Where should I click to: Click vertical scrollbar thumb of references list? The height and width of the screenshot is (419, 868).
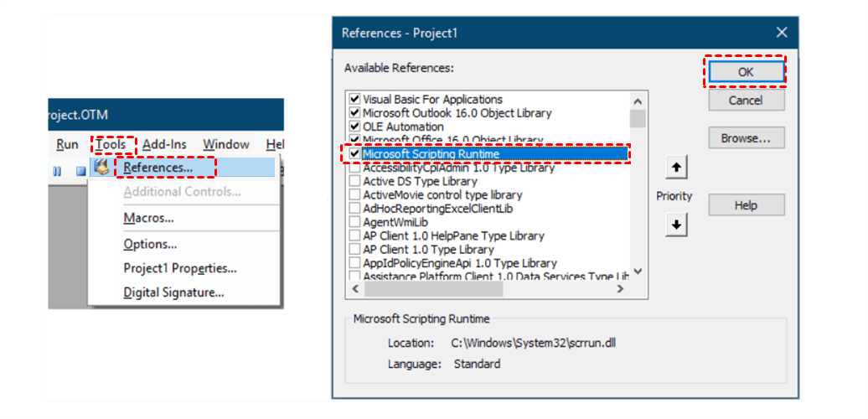(638, 118)
